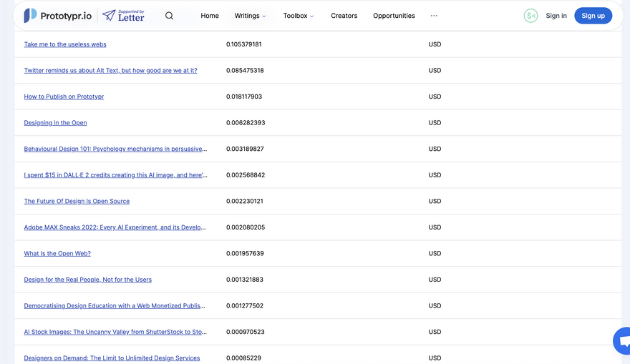Open the blue chat widget bubble
The height and width of the screenshot is (364, 630).
(x=623, y=341)
